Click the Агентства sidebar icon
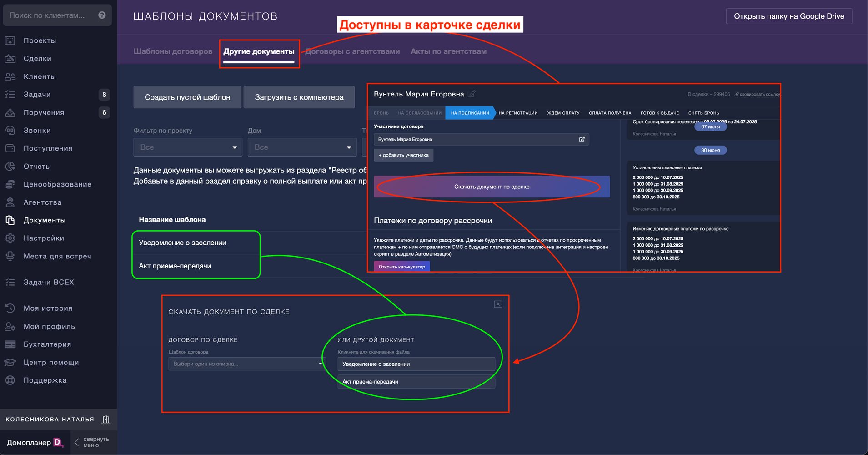The width and height of the screenshot is (868, 455). [10, 202]
